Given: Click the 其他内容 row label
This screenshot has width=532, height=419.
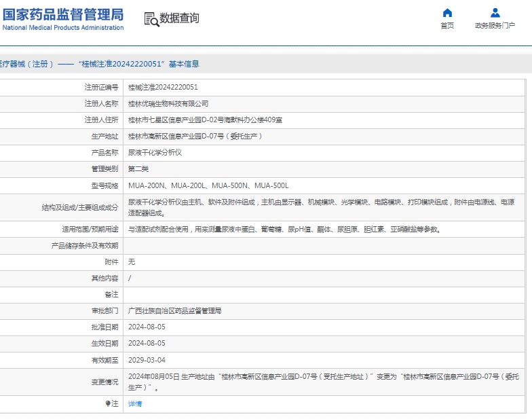Looking at the screenshot, I should pos(104,278).
